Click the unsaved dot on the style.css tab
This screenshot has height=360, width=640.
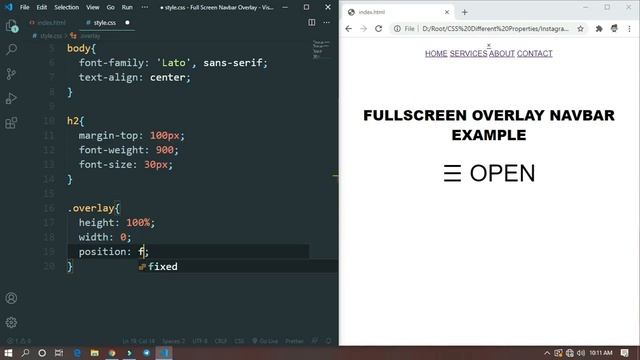pos(127,22)
